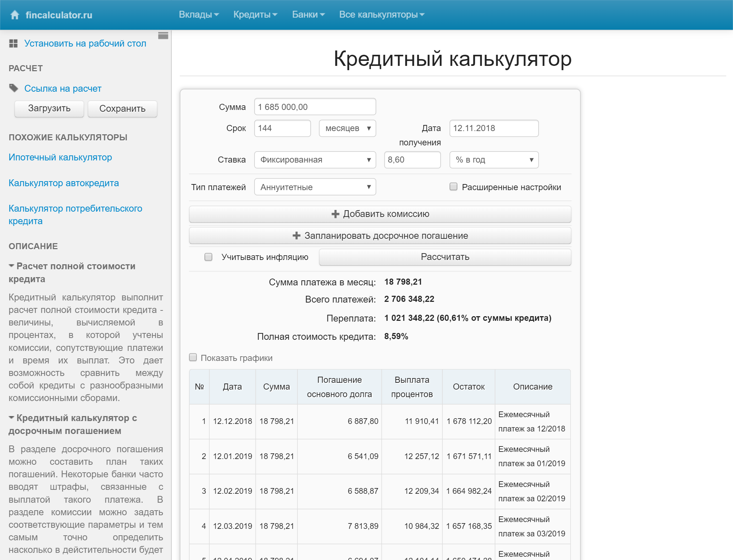Open the Аннуитетные payment type dropdown
The height and width of the screenshot is (560, 733).
coord(315,187)
